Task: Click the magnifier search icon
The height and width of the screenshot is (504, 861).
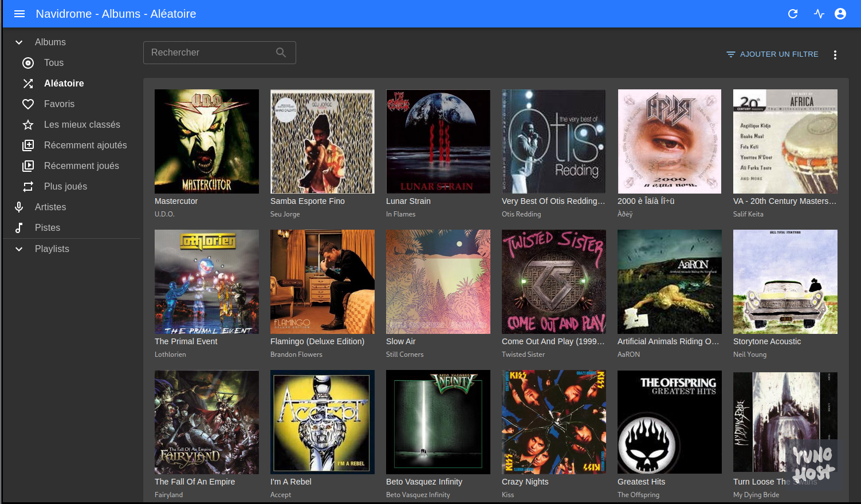Action: [x=281, y=53]
